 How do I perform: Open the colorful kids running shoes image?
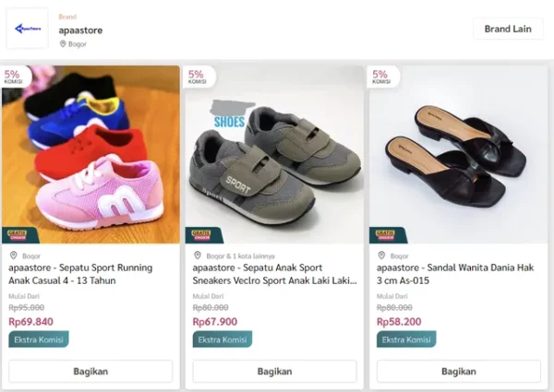(x=90, y=152)
